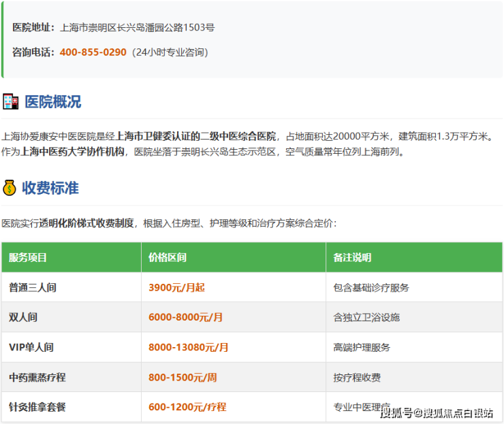Select the 价格区间 table column header
The image size is (504, 424).
[168, 258]
